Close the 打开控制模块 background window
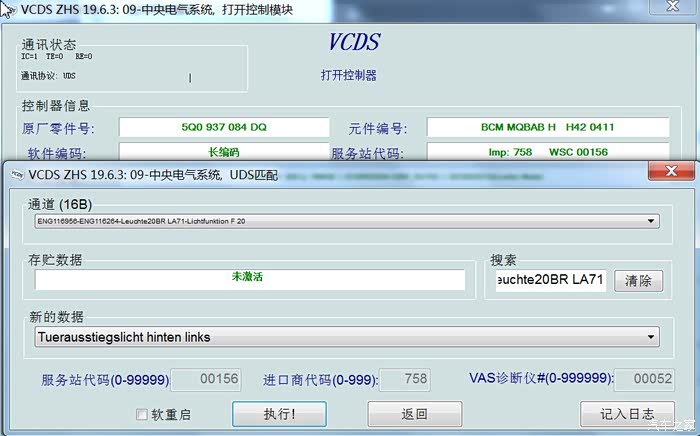Viewport: 700px width, 436px height. click(673, 6)
